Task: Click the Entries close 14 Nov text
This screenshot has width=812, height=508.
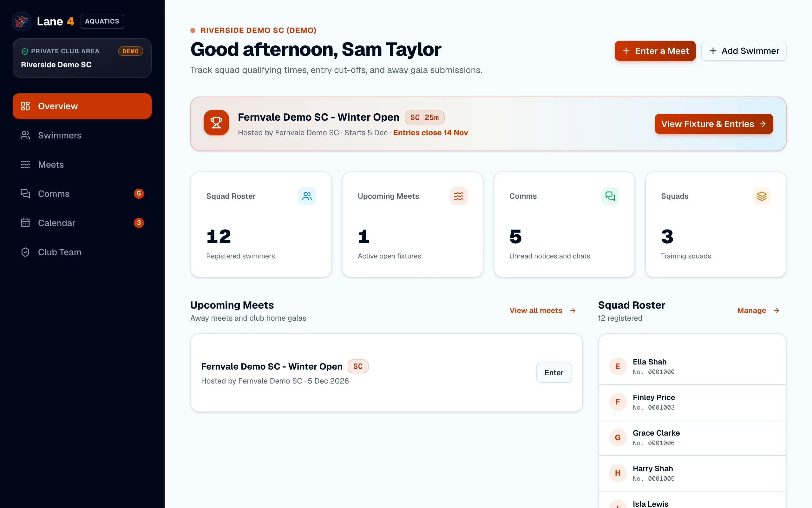Action: tap(430, 133)
